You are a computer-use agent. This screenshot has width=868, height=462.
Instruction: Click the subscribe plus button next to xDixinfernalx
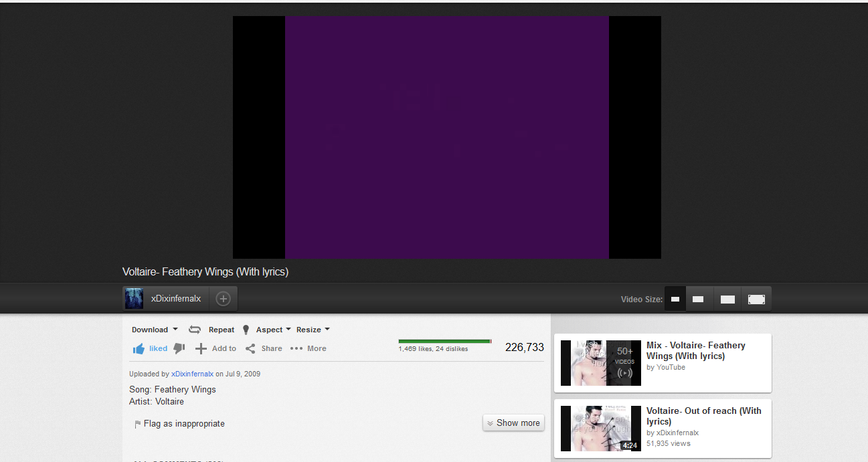pos(223,298)
